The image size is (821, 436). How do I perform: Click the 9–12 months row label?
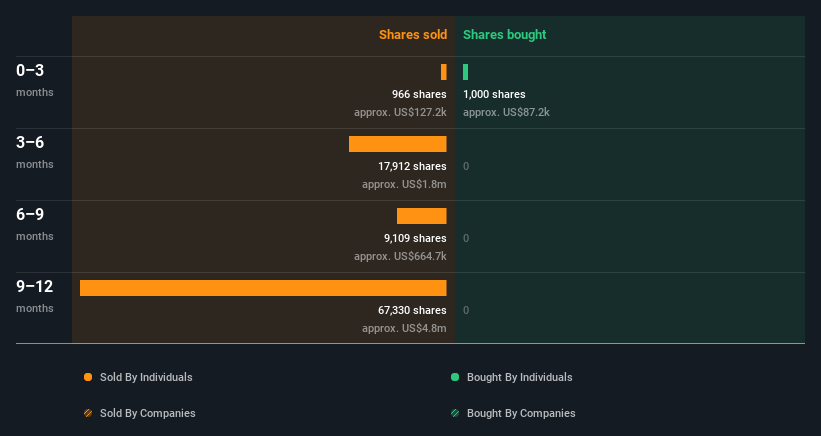tap(35, 296)
